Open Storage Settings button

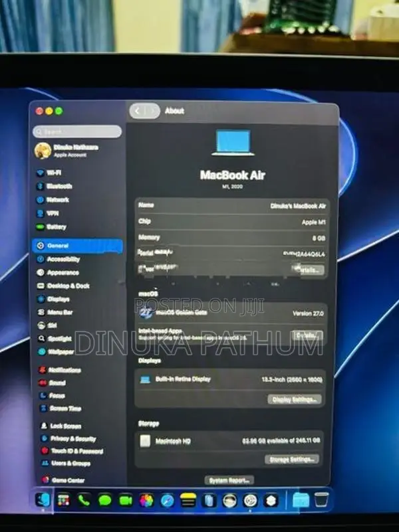tap(292, 460)
